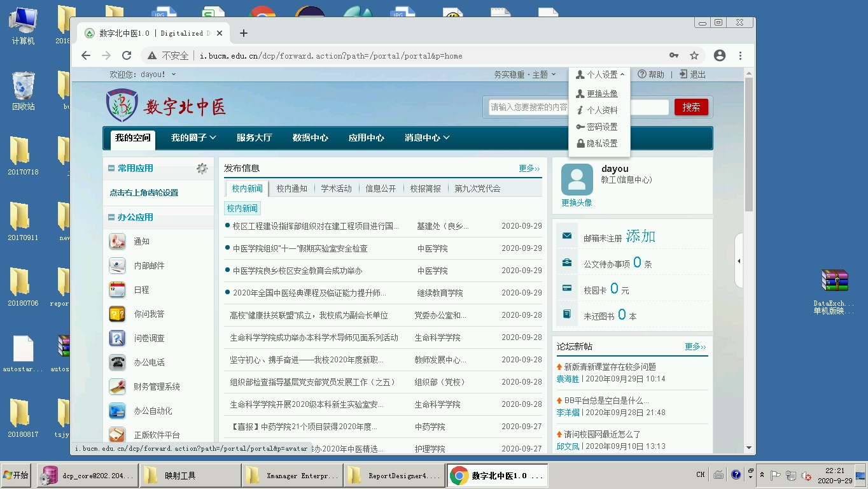
Task: Click the dayou user avatar picture
Action: click(577, 180)
